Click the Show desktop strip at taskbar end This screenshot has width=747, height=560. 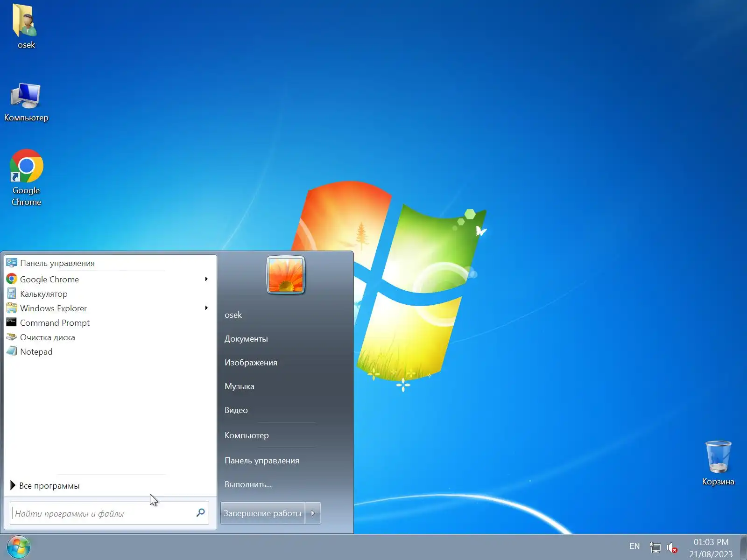click(743, 547)
